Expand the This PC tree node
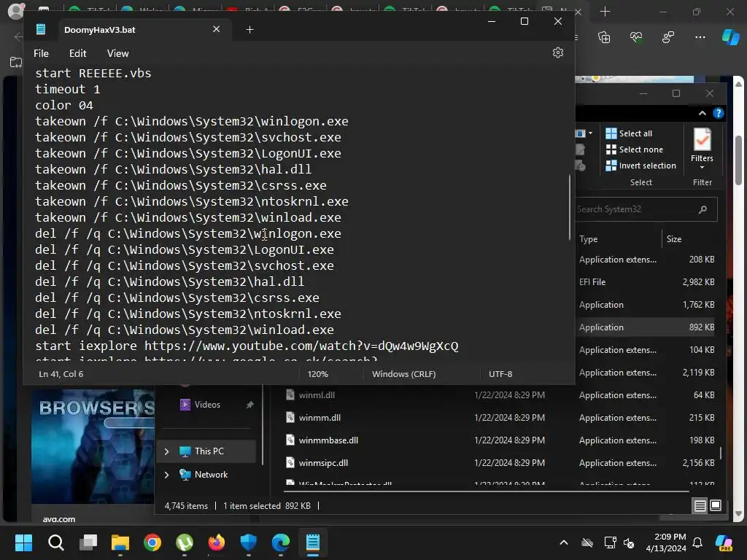The height and width of the screenshot is (560, 747). click(166, 451)
